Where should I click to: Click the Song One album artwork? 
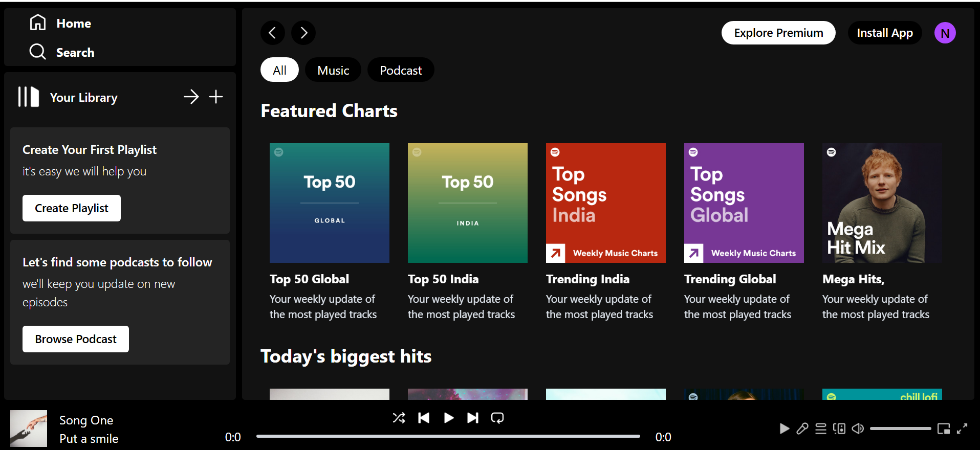pos(29,429)
